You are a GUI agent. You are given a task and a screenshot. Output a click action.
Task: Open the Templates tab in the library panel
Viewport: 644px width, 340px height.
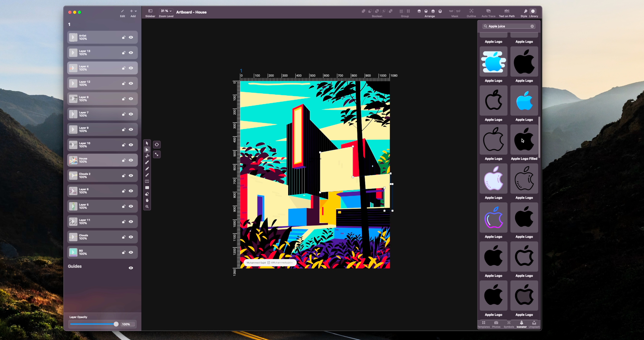click(483, 324)
